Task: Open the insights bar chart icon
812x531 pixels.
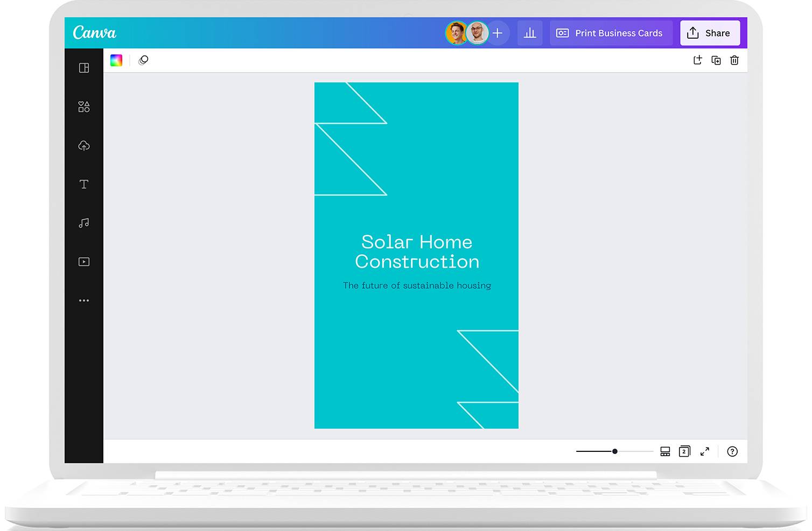Action: click(530, 33)
